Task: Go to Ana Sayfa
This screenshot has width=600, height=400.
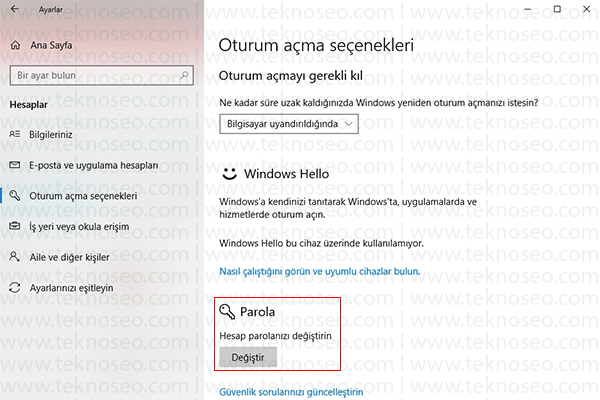Action: (x=51, y=46)
